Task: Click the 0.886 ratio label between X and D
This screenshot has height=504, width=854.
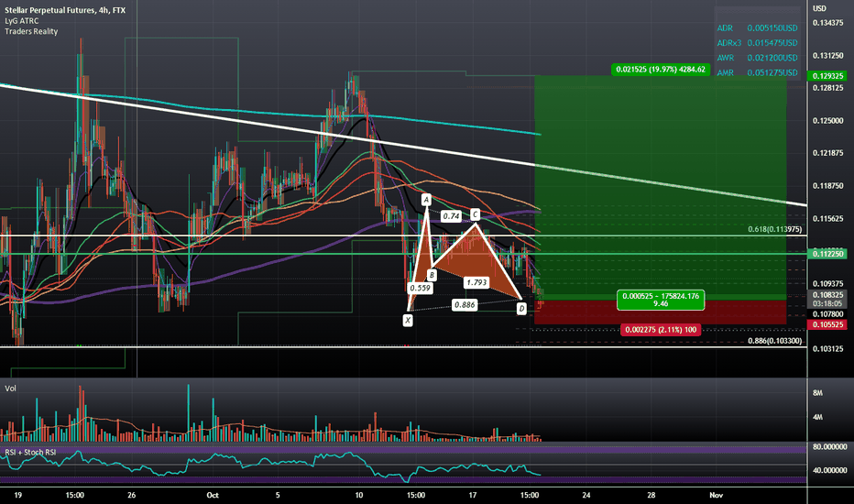Action: coord(465,304)
